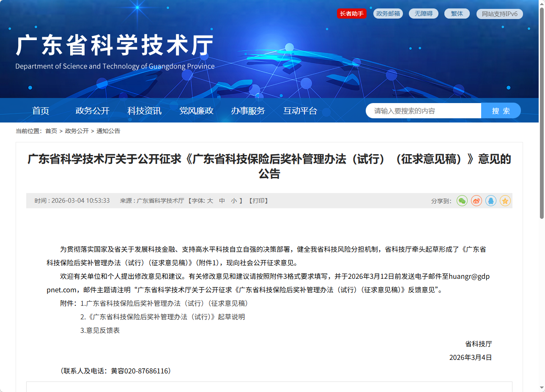The height and width of the screenshot is (392, 545).
Task: Open the 办事服务 navigation menu
Action: [x=248, y=111]
